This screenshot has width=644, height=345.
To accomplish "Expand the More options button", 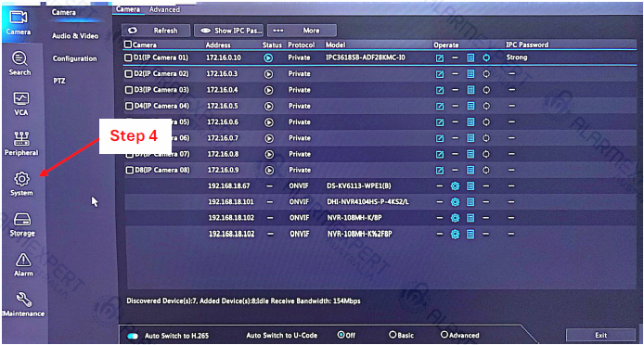I will tap(302, 31).
